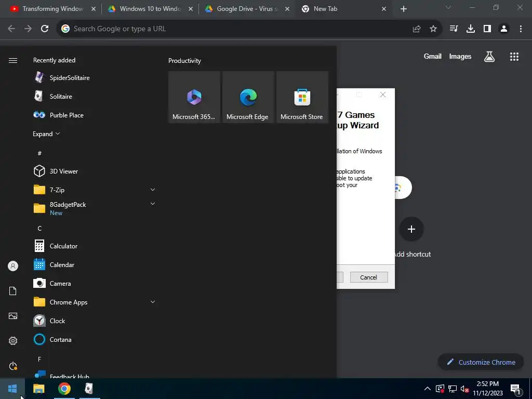The image size is (532, 399).
Task: Open Microsoft Store tile
Action: (302, 97)
